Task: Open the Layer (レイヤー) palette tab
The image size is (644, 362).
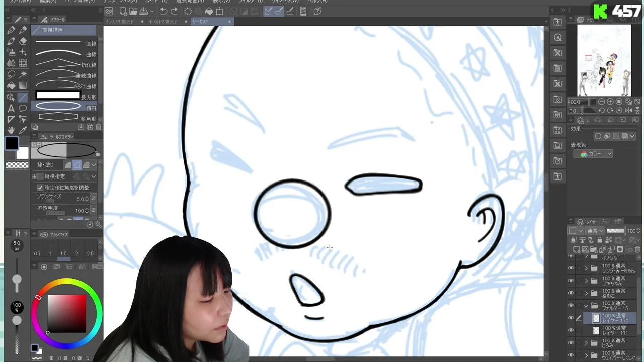Action: pyautogui.click(x=588, y=222)
